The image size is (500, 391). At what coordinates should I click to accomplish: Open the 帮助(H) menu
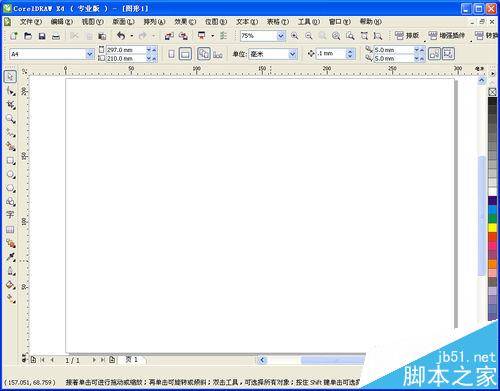click(x=371, y=22)
